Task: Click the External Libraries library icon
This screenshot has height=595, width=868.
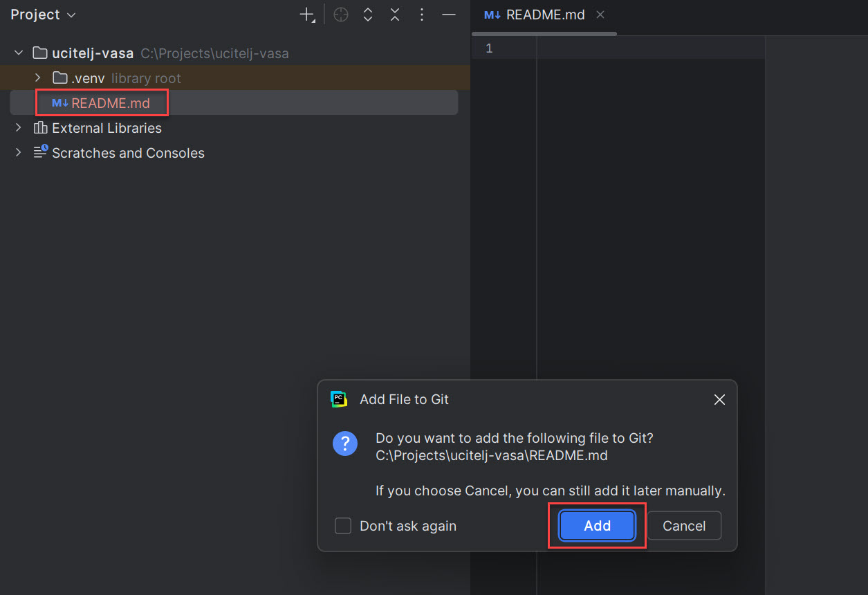Action: coord(39,128)
